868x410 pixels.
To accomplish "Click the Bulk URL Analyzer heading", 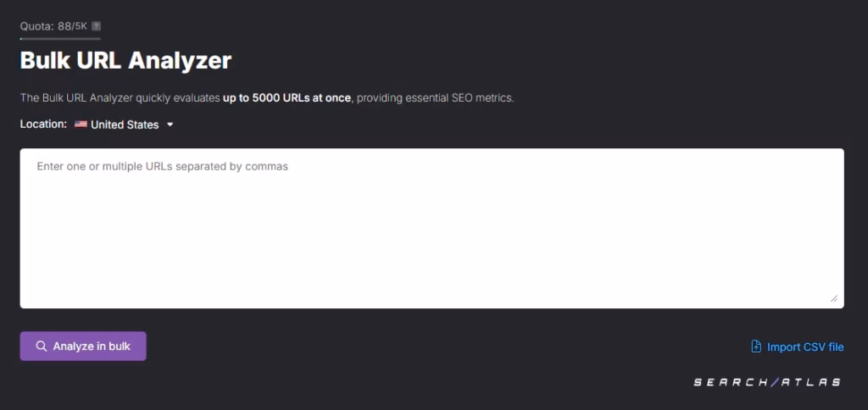I will tap(125, 61).
